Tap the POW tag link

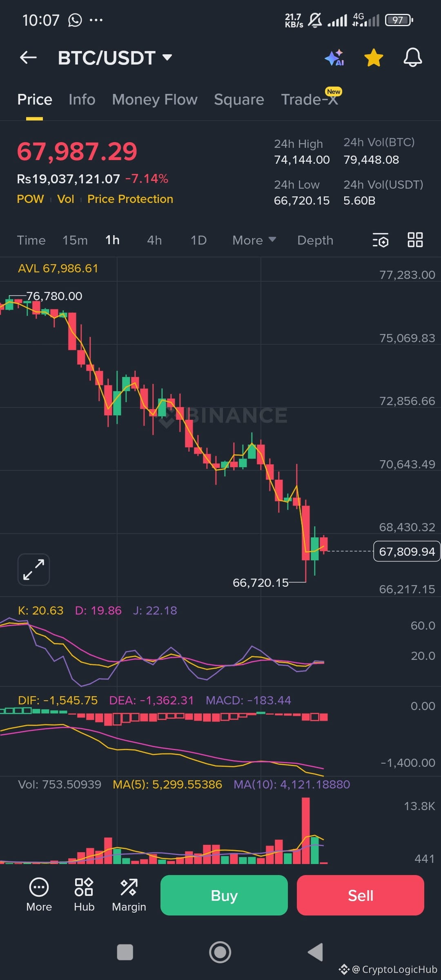(30, 199)
